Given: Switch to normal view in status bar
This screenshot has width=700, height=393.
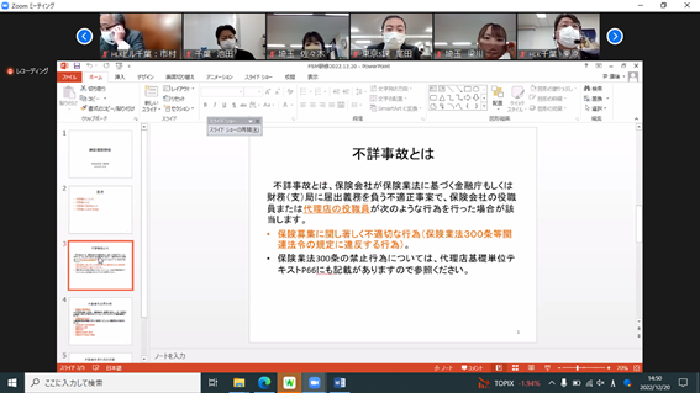Looking at the screenshot, I should (x=499, y=368).
